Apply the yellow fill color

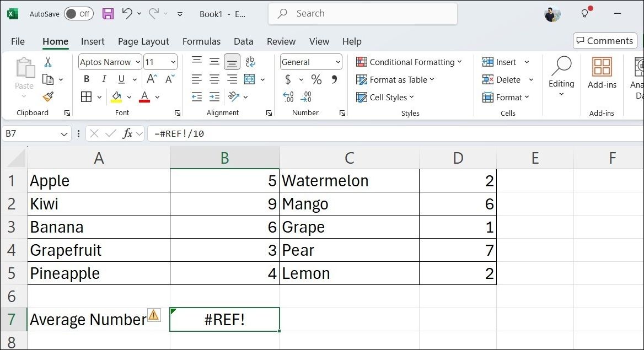pos(116,97)
